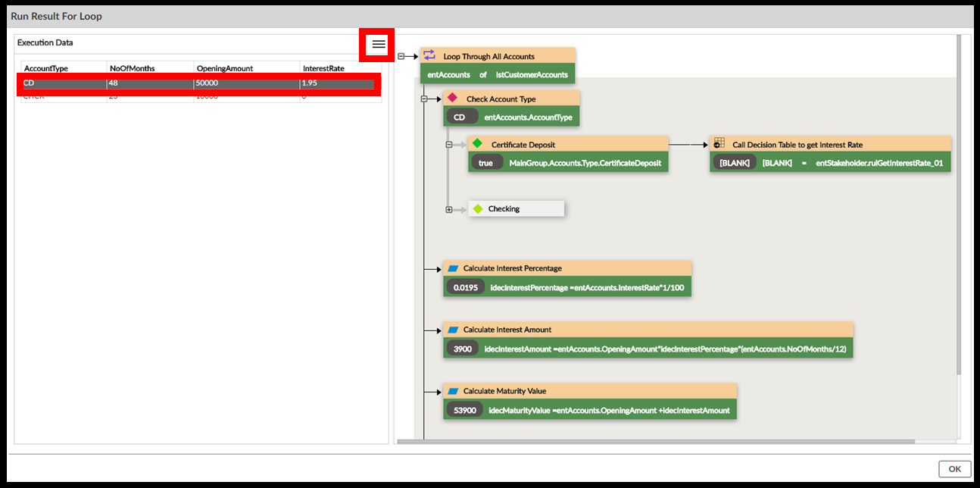Select the Loop Through All Accounts header

pos(488,56)
